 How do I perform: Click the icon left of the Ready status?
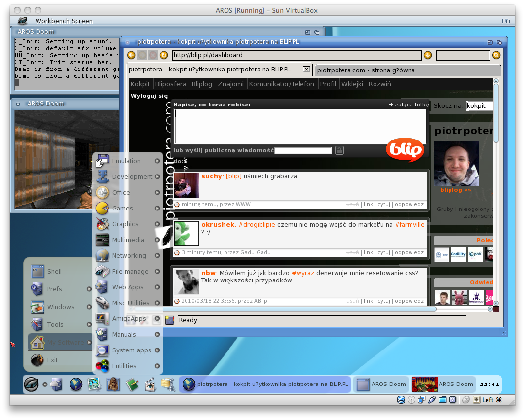(x=170, y=320)
